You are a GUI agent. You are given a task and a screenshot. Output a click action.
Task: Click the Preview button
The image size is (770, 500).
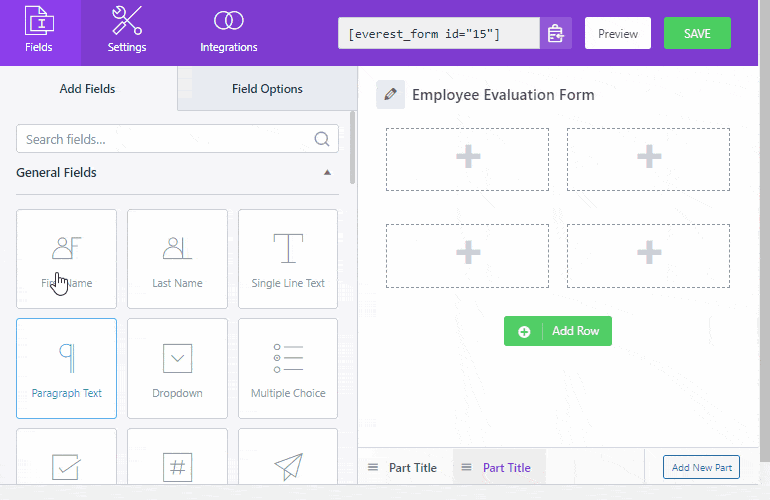coord(618,33)
